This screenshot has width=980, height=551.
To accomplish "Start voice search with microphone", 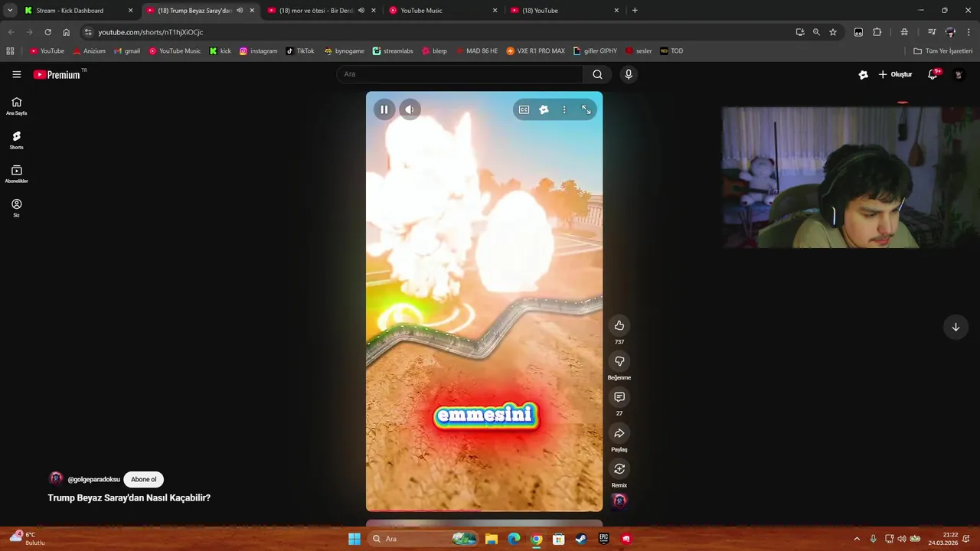I will click(629, 74).
